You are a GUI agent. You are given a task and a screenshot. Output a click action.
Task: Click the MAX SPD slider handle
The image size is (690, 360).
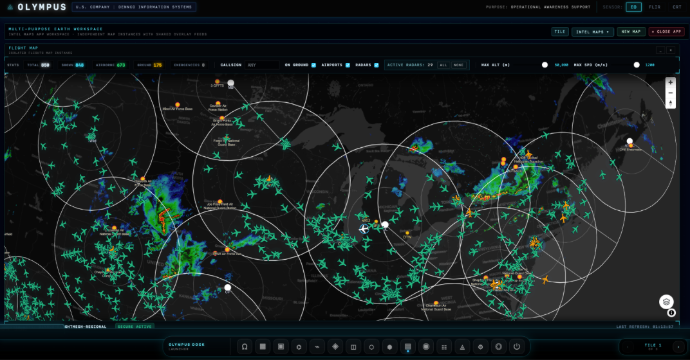(x=636, y=65)
